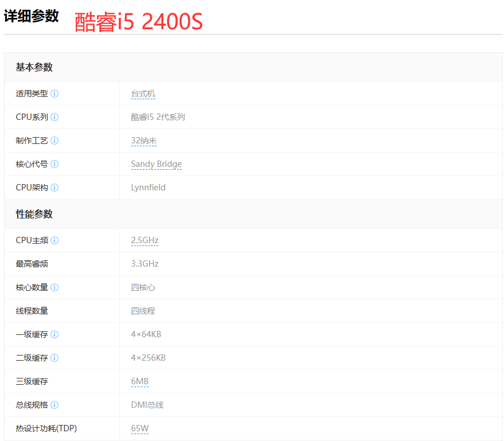Open the 台式机 link
Image resolution: width=504 pixels, height=441 pixels.
click(143, 94)
